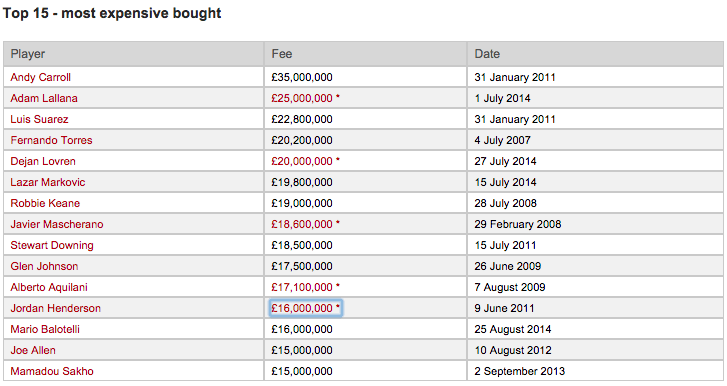The width and height of the screenshot is (727, 386).
Task: Click the Luis Suarez link
Action: pos(39,119)
